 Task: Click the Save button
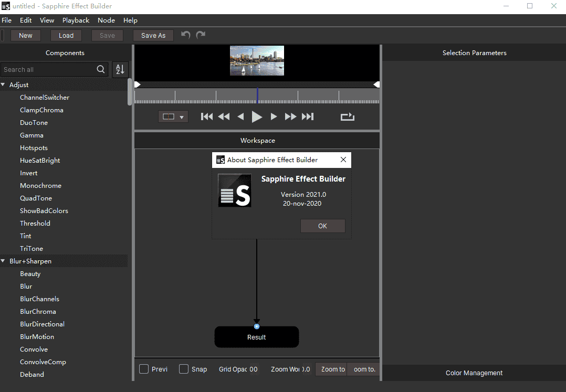[107, 35]
